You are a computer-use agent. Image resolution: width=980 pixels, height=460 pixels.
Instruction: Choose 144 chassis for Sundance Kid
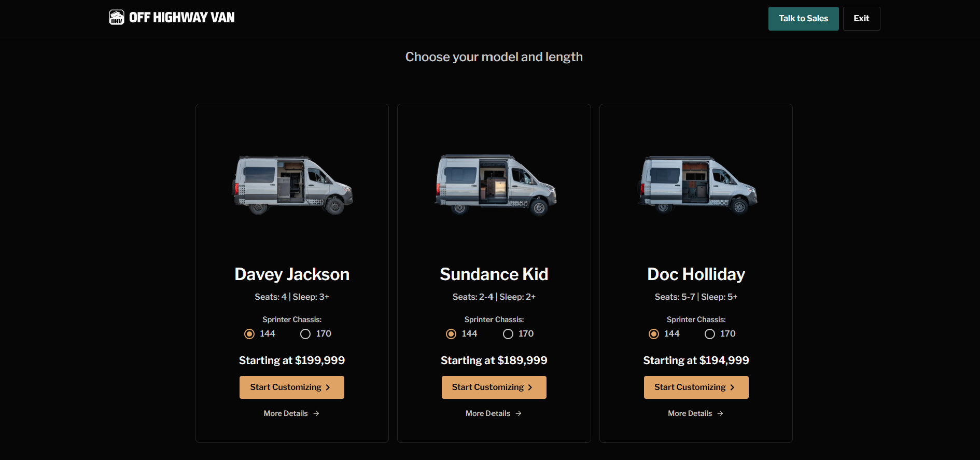click(x=451, y=334)
